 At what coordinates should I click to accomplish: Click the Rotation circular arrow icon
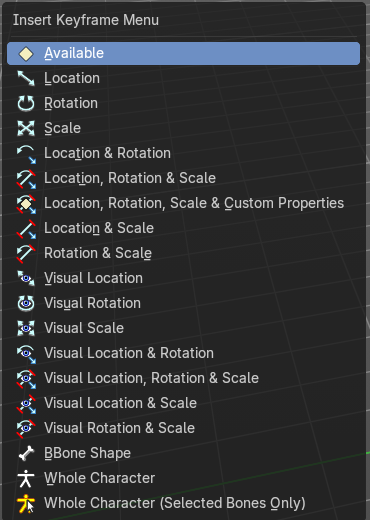(26, 103)
